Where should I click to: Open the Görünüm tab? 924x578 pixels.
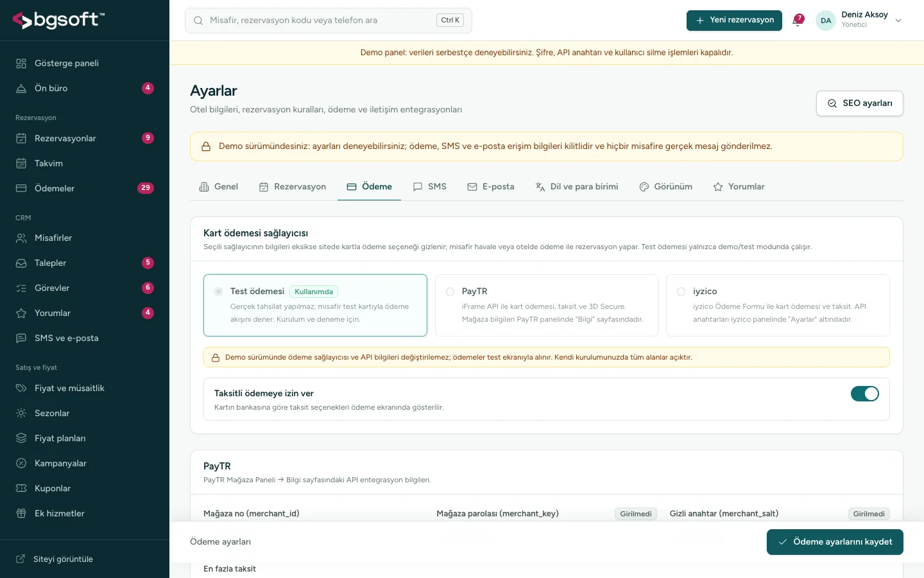pyautogui.click(x=666, y=187)
